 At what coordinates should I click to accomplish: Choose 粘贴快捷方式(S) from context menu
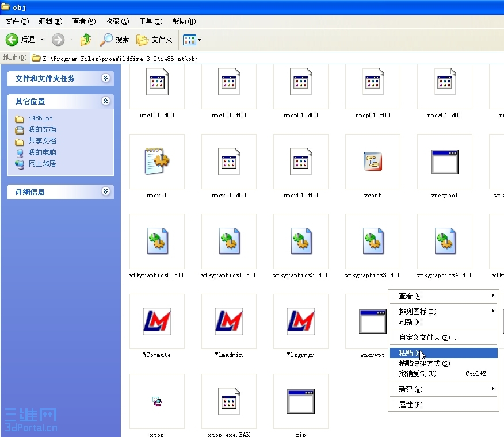(x=444, y=363)
